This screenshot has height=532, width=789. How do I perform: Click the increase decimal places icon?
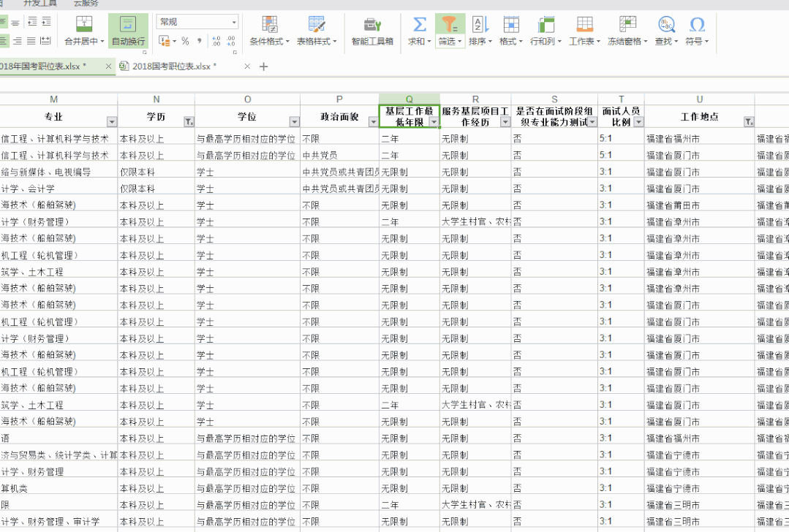coord(216,41)
